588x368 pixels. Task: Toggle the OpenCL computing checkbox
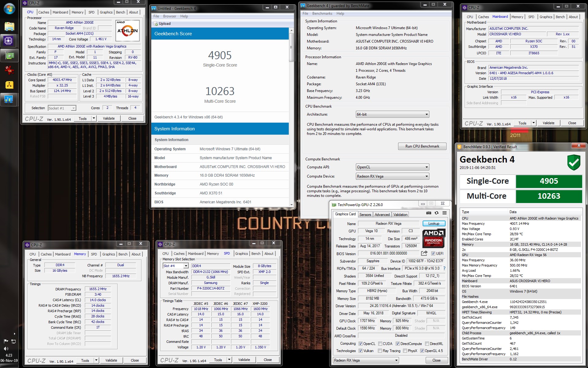(x=360, y=344)
